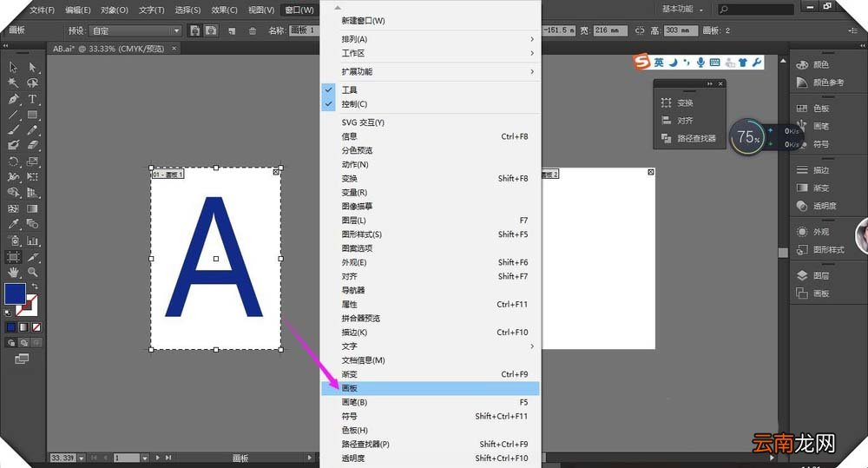Choose 图层(L) in the Window menu
This screenshot has width=868, height=468.
[431, 221]
